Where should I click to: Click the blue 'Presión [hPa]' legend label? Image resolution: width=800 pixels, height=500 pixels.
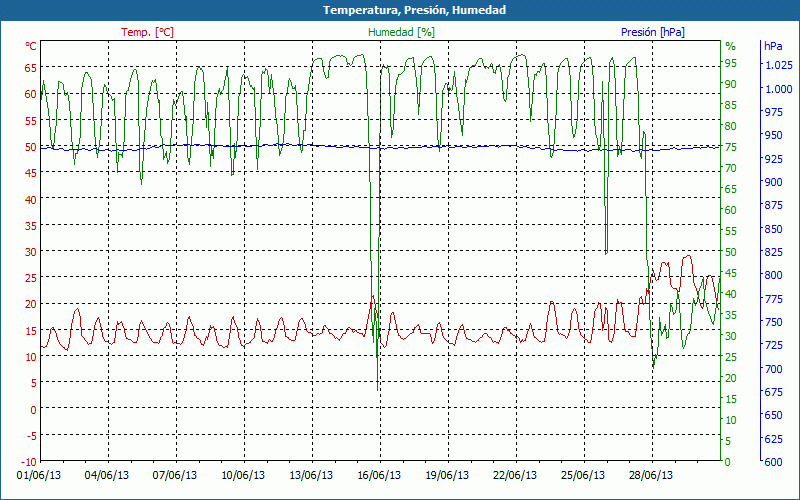(653, 32)
